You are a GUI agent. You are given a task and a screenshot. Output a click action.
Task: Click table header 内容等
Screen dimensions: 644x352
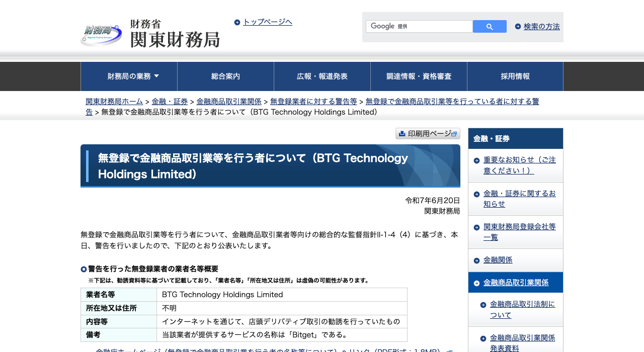[119, 321]
